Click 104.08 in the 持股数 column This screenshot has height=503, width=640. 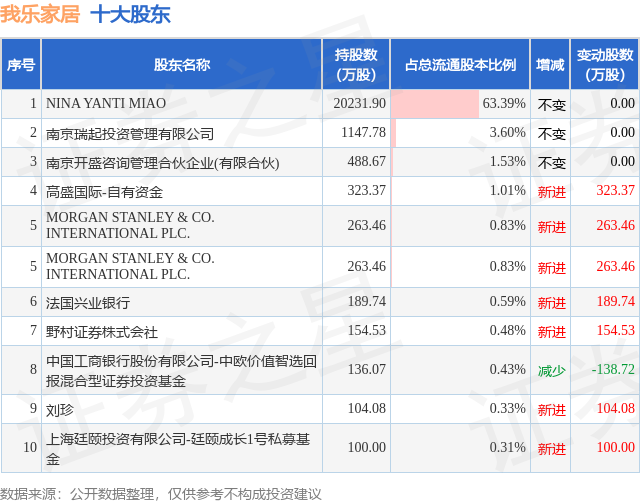point(367,408)
